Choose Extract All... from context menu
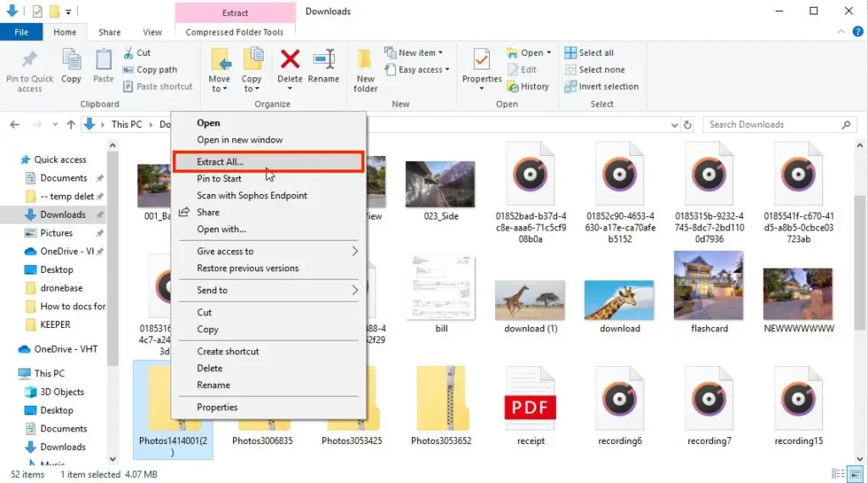The width and height of the screenshot is (868, 483). 269,162
